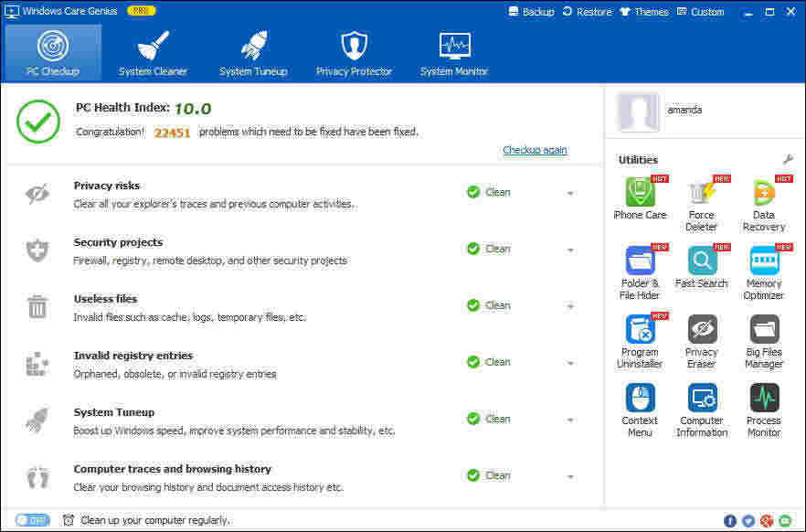
Task: Click the Checkup again link
Action: point(535,150)
